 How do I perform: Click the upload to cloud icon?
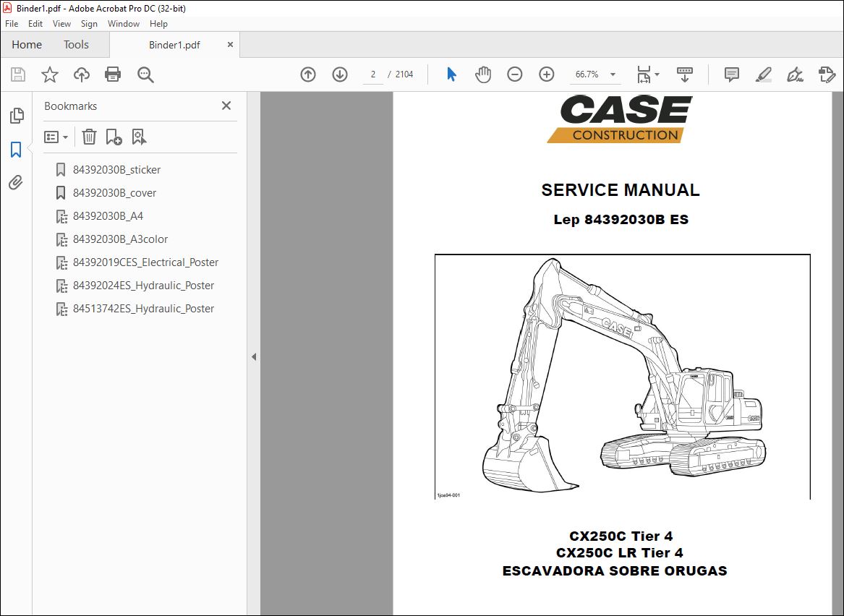[x=81, y=74]
